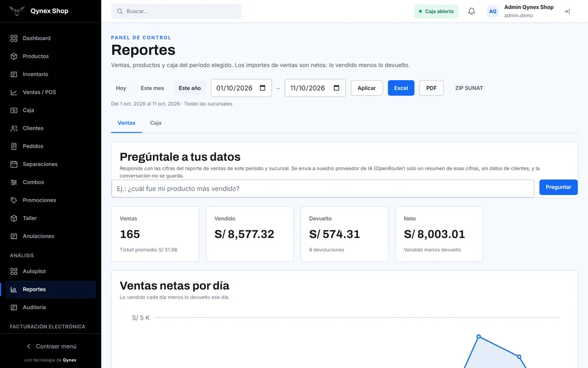
Task: Click the logout arrow icon
Action: [x=567, y=12]
